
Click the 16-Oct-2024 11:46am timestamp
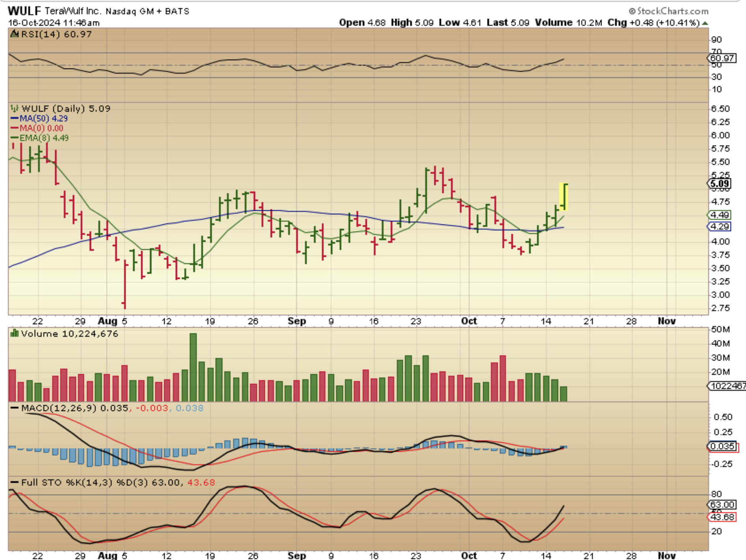pyautogui.click(x=54, y=23)
